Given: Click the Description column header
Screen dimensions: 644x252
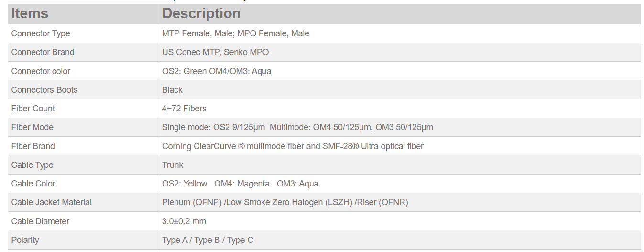Looking at the screenshot, I should click(x=201, y=13).
